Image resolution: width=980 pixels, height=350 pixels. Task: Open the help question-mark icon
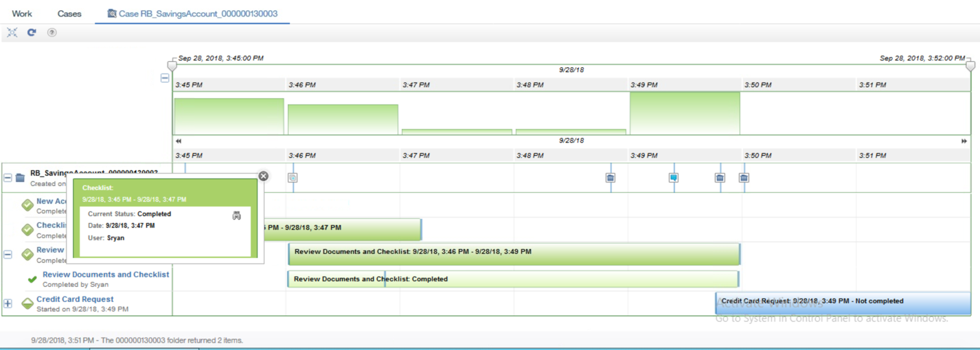pyautogui.click(x=52, y=32)
